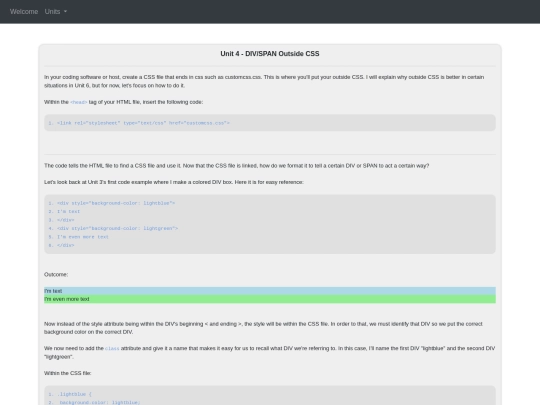The height and width of the screenshot is (405, 540).
Task: Click the final </div> code line numbered 6
Action: 65,245
